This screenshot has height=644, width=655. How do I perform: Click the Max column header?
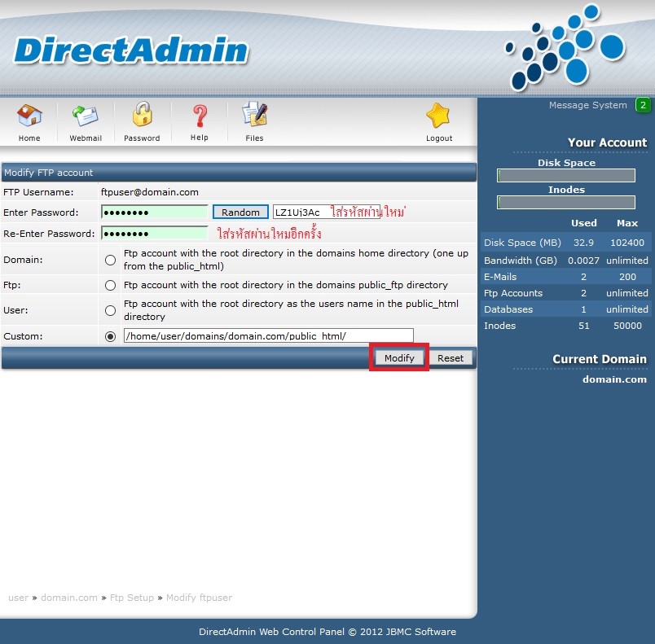pyautogui.click(x=627, y=223)
